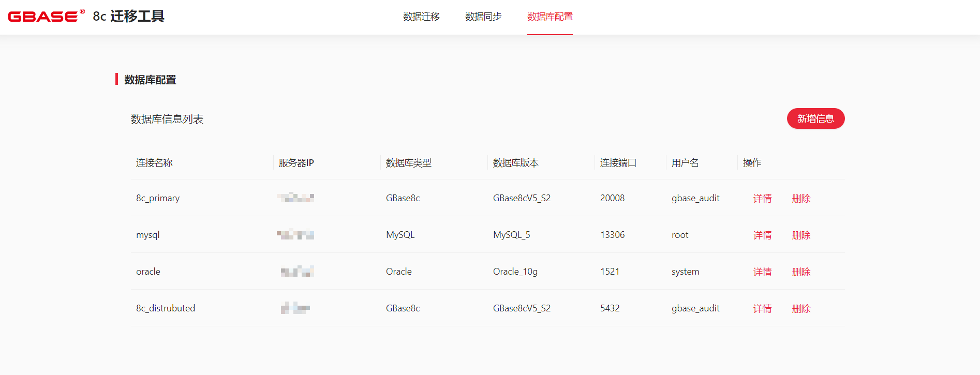Open the 数据迁移 tab
This screenshot has height=375, width=980.
click(421, 17)
